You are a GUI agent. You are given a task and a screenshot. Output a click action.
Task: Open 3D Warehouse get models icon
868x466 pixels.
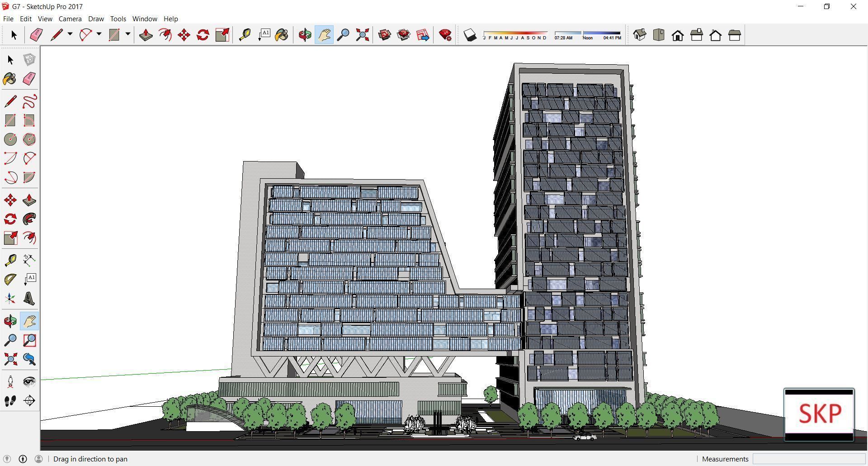[385, 35]
